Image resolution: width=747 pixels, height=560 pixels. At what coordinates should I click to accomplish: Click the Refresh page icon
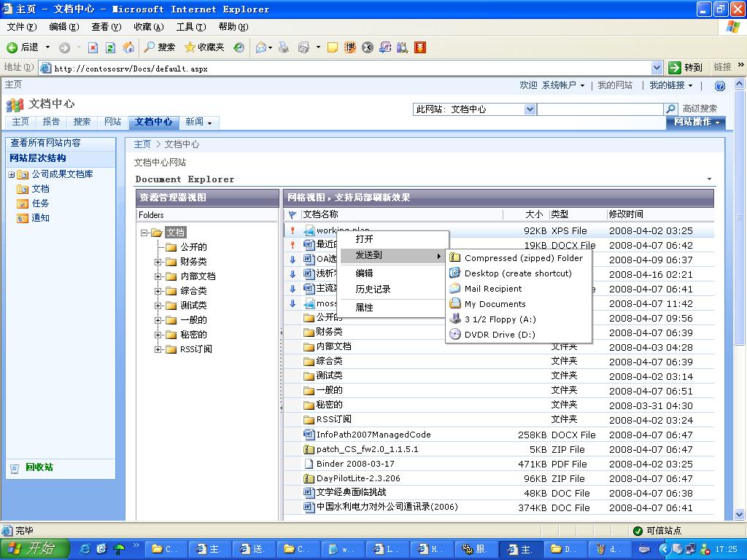click(110, 47)
